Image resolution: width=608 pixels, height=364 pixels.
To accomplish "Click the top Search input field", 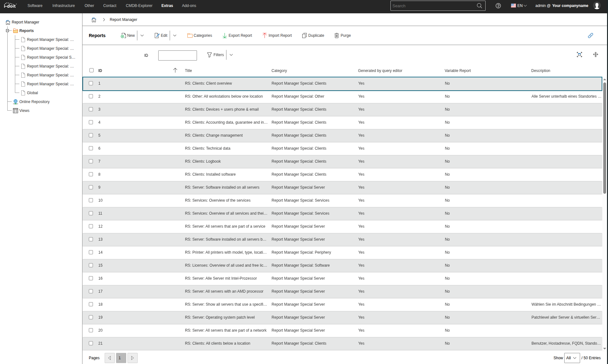I will 433,6.
